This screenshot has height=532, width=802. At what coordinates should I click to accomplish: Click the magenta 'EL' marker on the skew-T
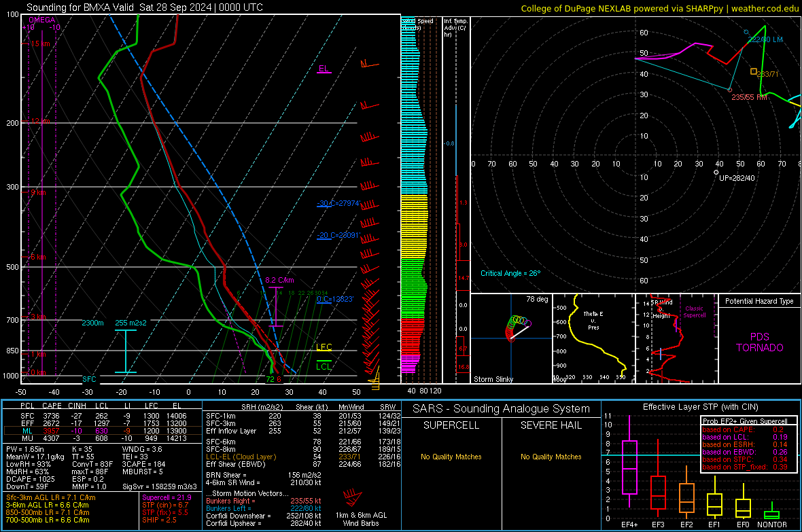(324, 69)
